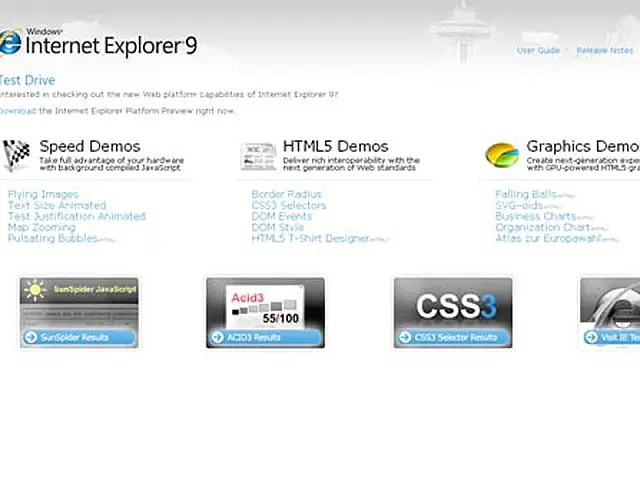The width and height of the screenshot is (640, 480).
Task: Open the Release Notes link
Action: (x=605, y=50)
